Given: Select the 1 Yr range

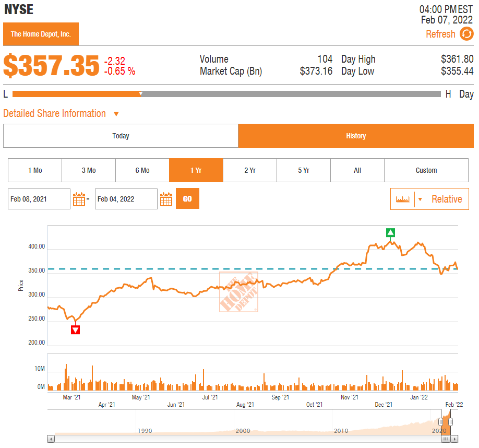Looking at the screenshot, I should 196,170.
